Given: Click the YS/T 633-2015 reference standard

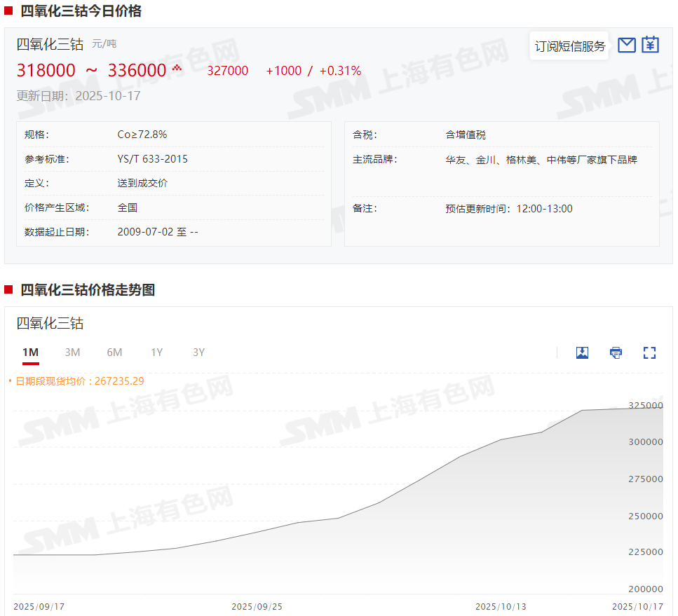Looking at the screenshot, I should 152,159.
